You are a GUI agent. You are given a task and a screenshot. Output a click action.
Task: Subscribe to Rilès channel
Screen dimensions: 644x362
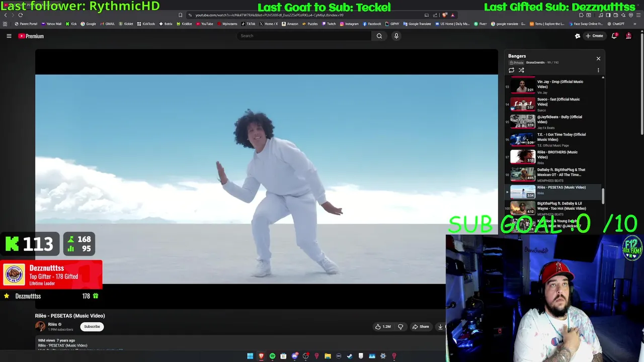coord(92,327)
